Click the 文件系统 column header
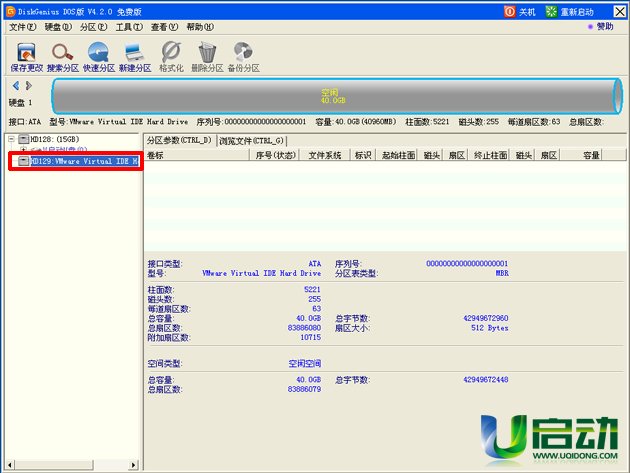The image size is (630, 473). [325, 155]
